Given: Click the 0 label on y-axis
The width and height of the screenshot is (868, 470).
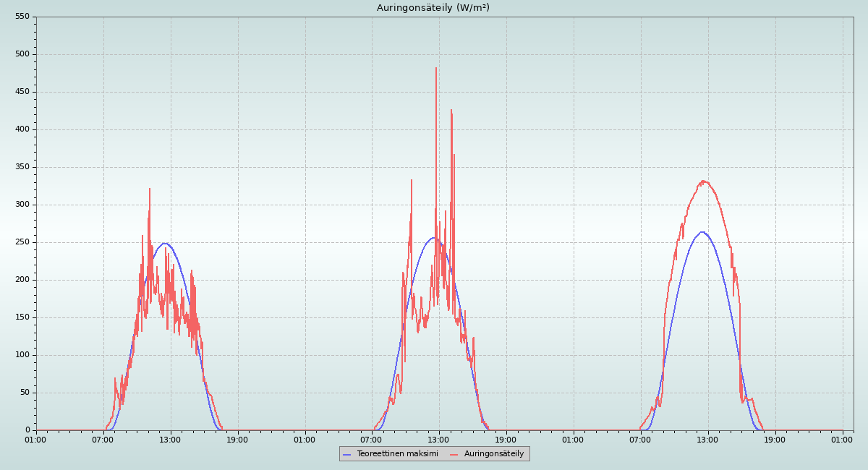Looking at the screenshot, I should pyautogui.click(x=27, y=430).
